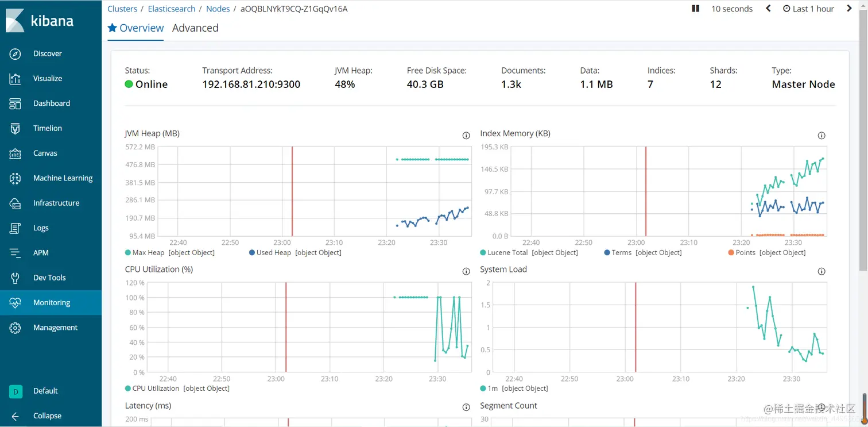This screenshot has width=868, height=427.
Task: Show info for CPU Utilization chart
Action: coord(466,271)
